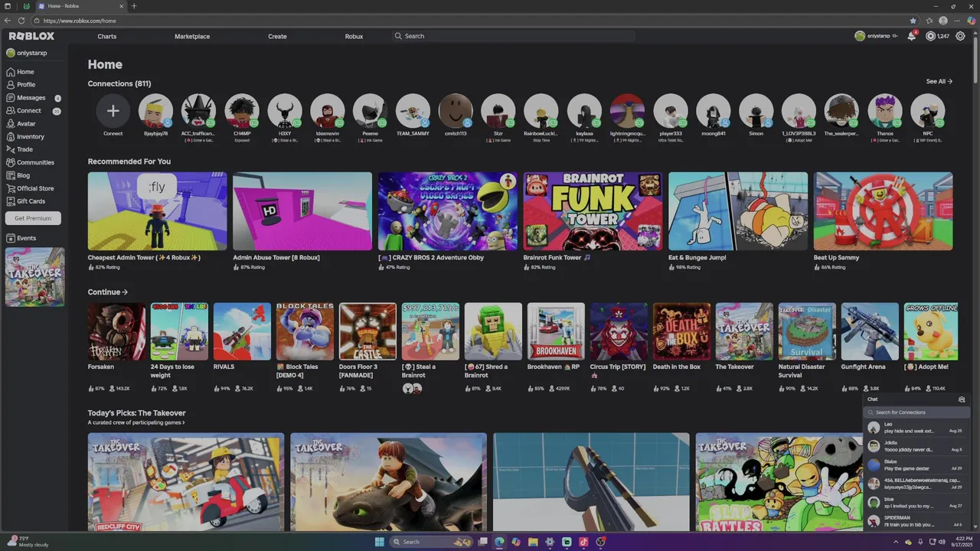Open a new browser tab

pyautogui.click(x=134, y=6)
